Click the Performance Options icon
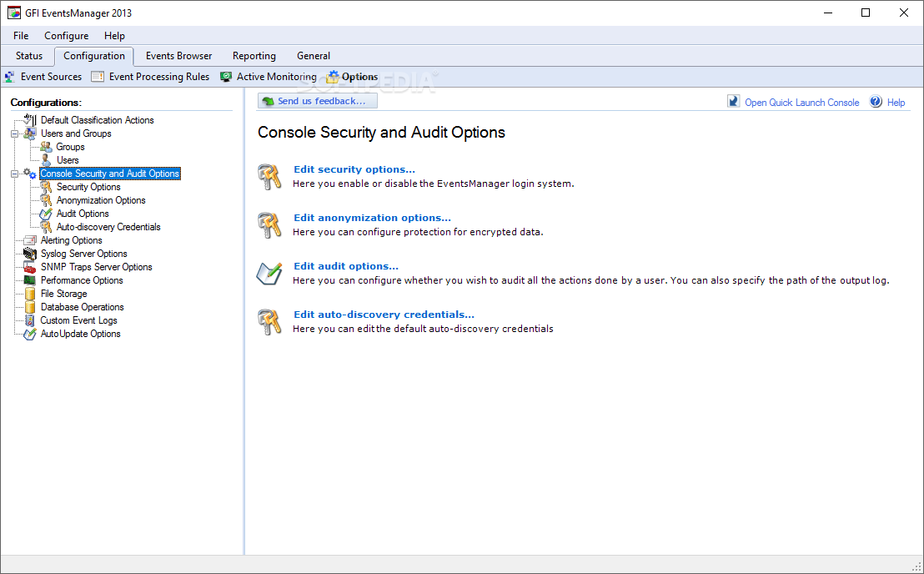This screenshot has height=574, width=924. tap(29, 280)
